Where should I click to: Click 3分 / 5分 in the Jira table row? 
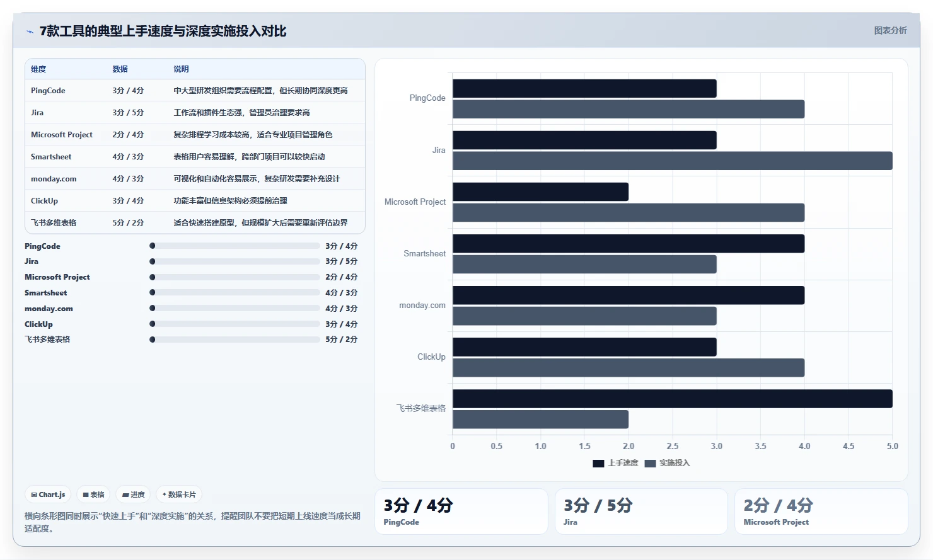(x=128, y=113)
